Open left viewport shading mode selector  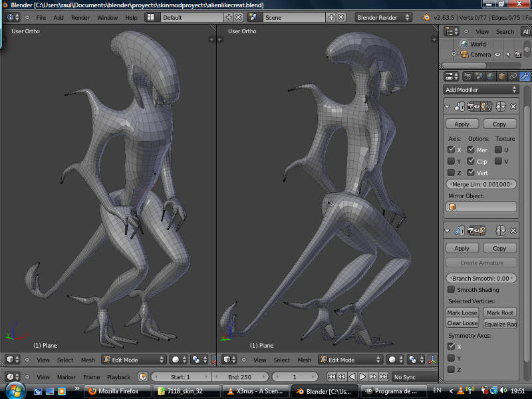click(x=178, y=360)
